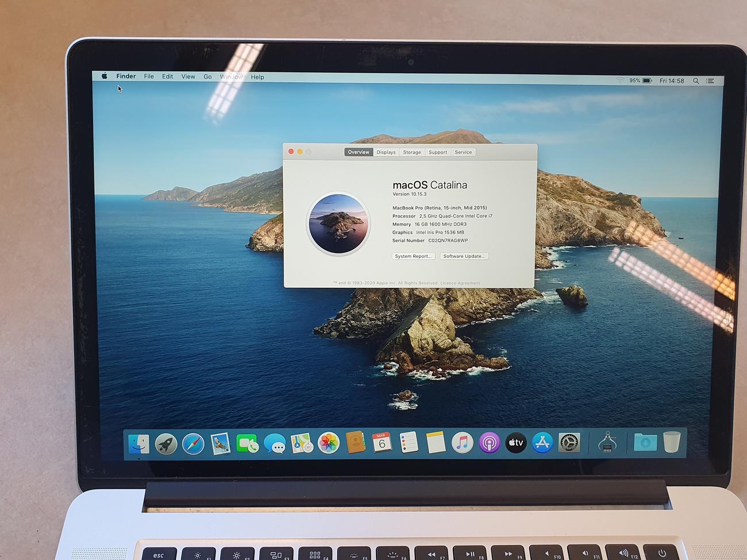Click Version 10.15.3 text
This screenshot has height=560, width=747.
click(x=410, y=194)
